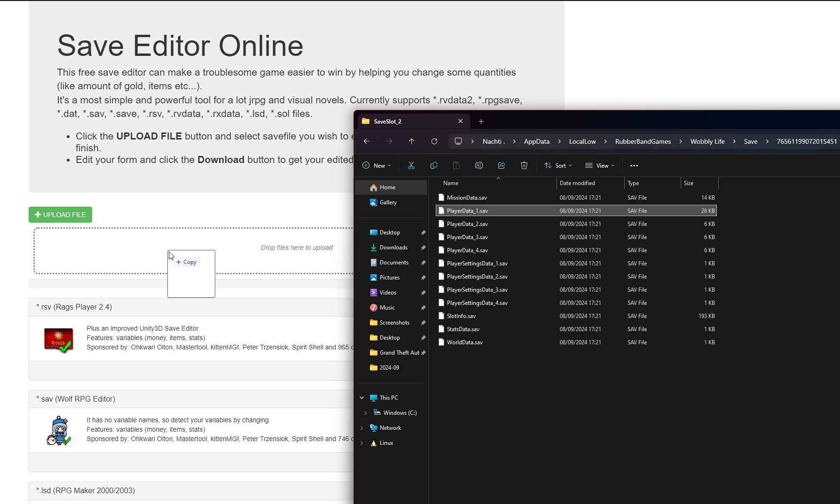Expand chevron after AppData in address bar
Viewport: 840px width, 504px height.
(559, 141)
